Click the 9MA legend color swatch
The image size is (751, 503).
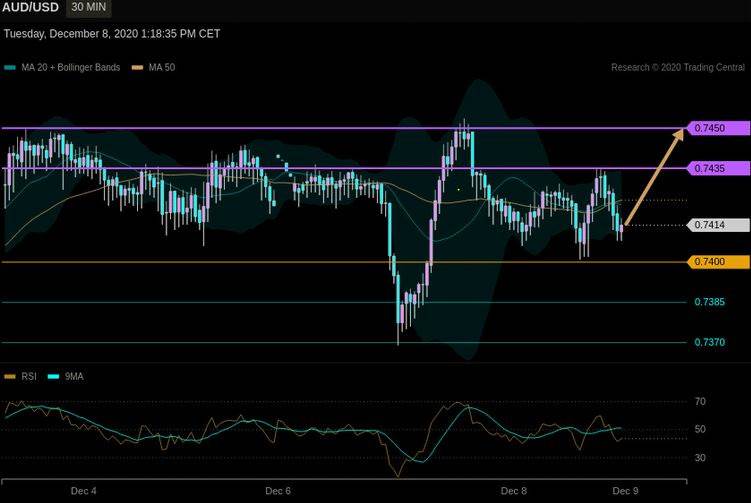click(x=54, y=377)
